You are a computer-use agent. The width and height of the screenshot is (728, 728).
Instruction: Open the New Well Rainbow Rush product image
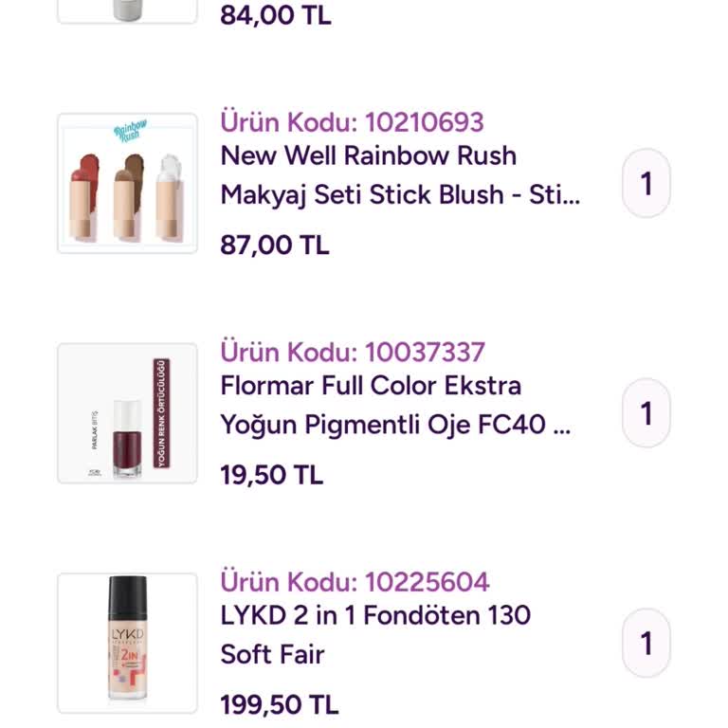click(x=128, y=183)
